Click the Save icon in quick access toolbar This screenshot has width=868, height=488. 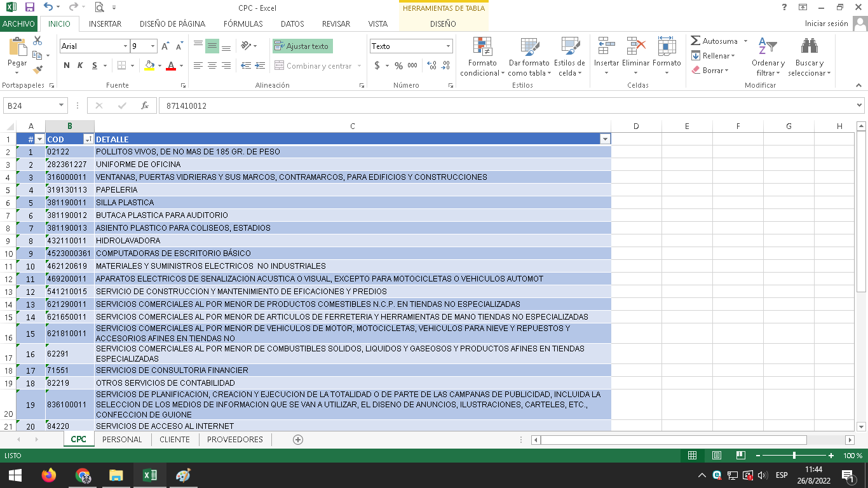29,8
